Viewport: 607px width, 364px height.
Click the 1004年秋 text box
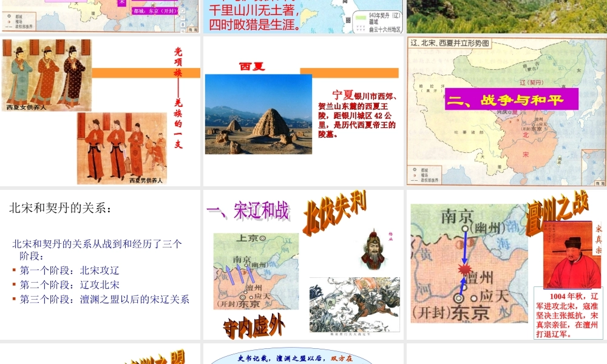(x=568, y=314)
